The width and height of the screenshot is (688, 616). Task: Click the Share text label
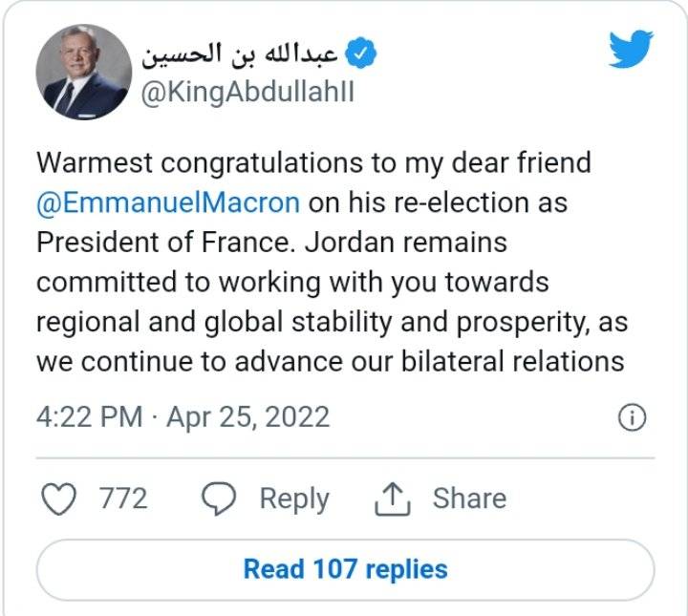[x=469, y=499]
